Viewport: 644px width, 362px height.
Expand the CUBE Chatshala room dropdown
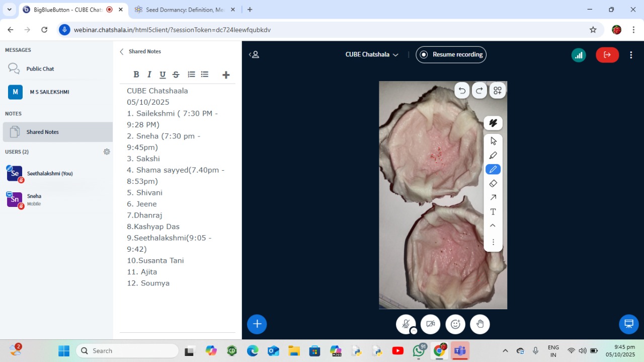pyautogui.click(x=372, y=55)
